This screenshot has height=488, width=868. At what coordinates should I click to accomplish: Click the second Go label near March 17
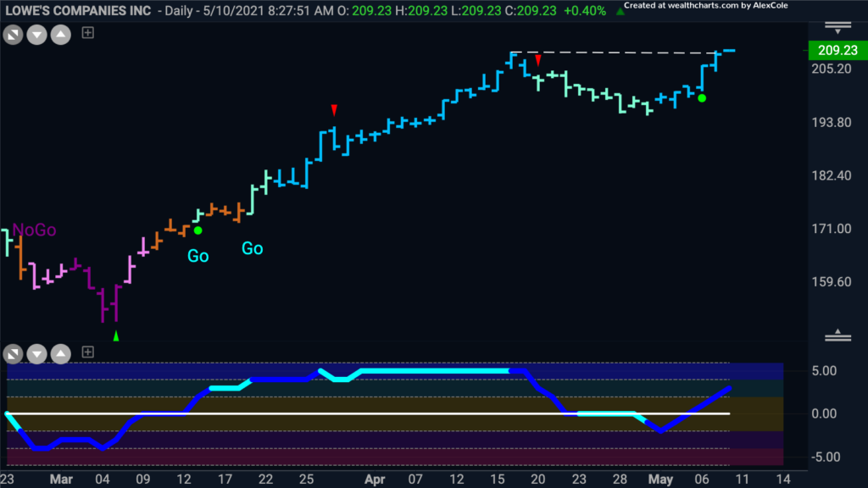point(252,248)
